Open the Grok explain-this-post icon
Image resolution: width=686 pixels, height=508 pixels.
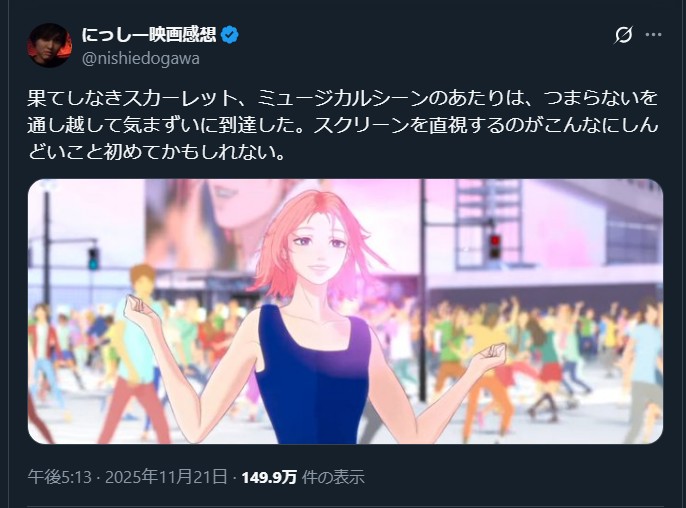(623, 35)
